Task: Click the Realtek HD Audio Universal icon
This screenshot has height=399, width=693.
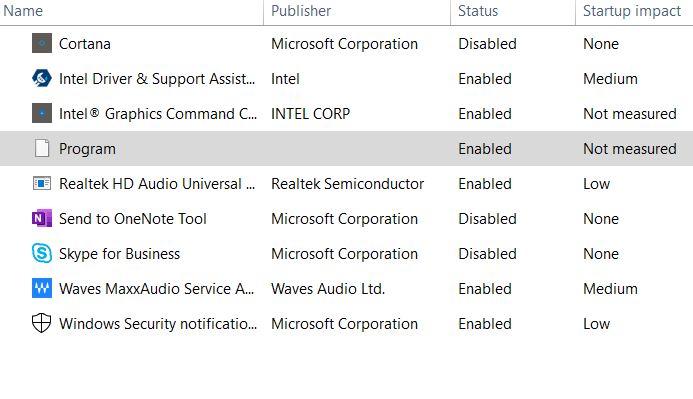Action: (x=42, y=183)
